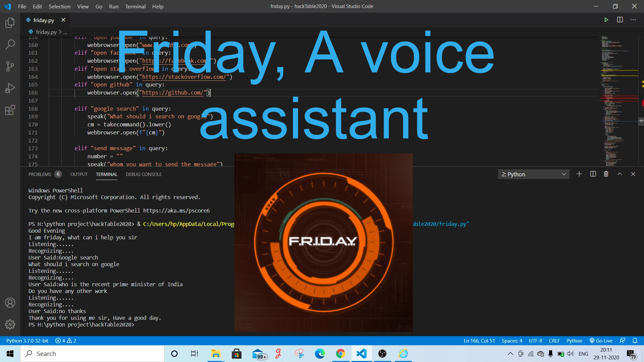Run Python file with play button
The image size is (644, 362).
point(606,20)
